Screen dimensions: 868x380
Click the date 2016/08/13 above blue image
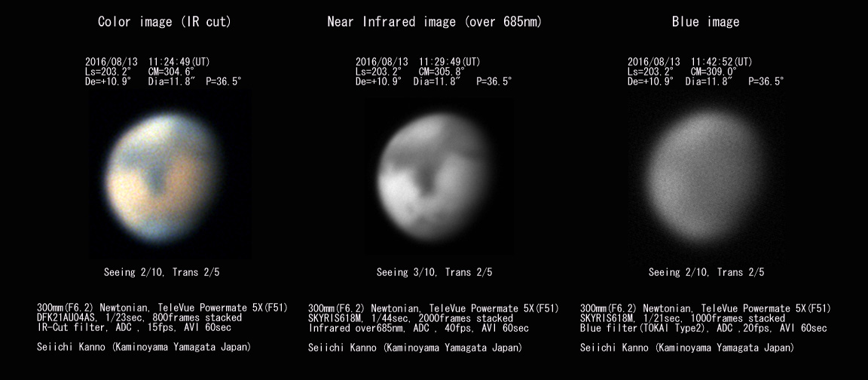coord(654,62)
